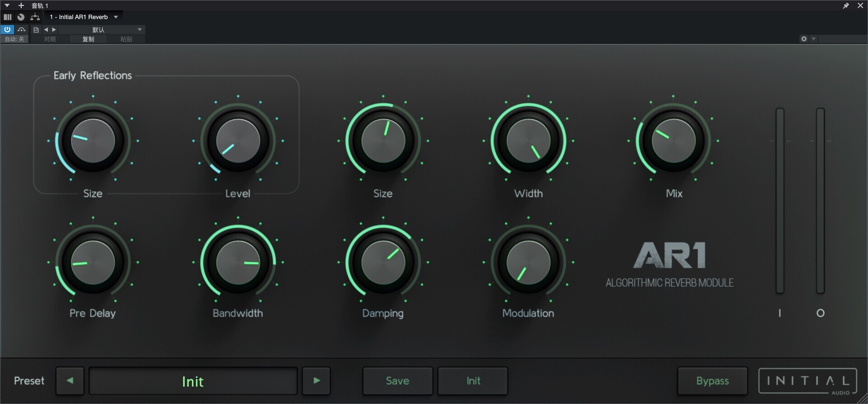Click the 复制 copy button

pyautogui.click(x=88, y=39)
